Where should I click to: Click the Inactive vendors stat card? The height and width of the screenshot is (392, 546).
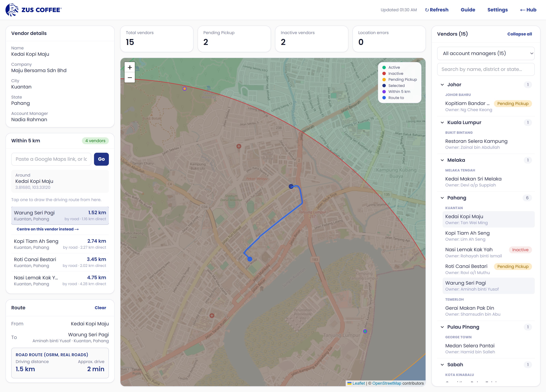312,39
